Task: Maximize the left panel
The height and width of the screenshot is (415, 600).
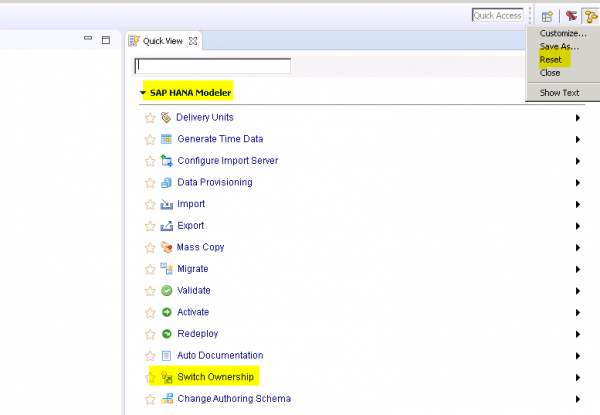Action: [106, 40]
